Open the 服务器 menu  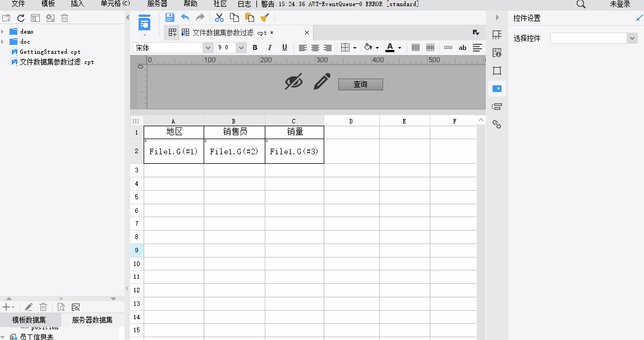157,4
